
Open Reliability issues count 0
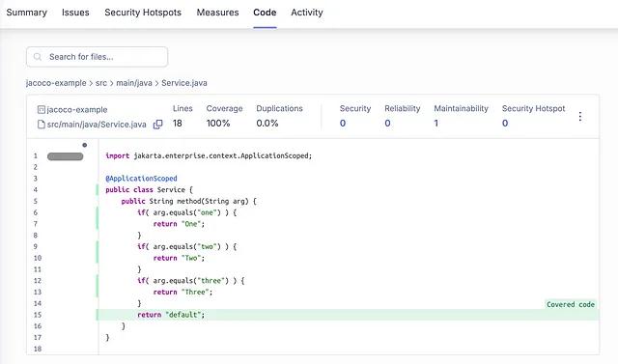click(387, 124)
